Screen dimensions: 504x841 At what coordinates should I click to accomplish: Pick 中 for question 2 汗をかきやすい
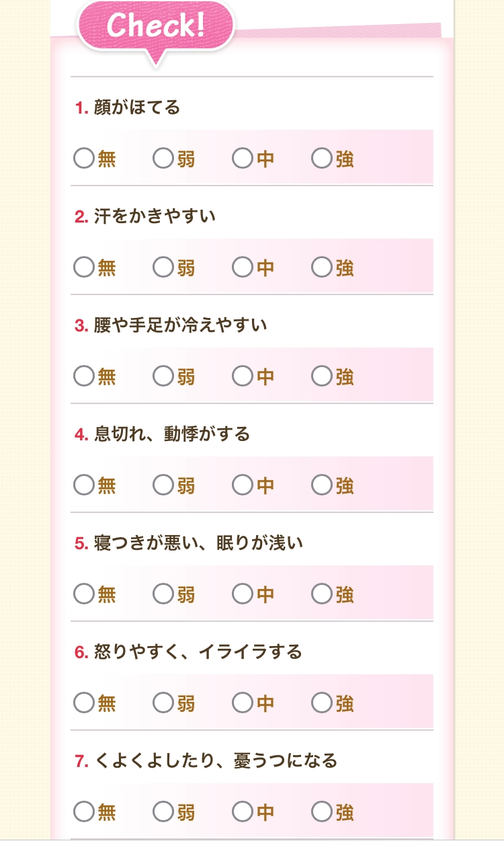point(243,268)
